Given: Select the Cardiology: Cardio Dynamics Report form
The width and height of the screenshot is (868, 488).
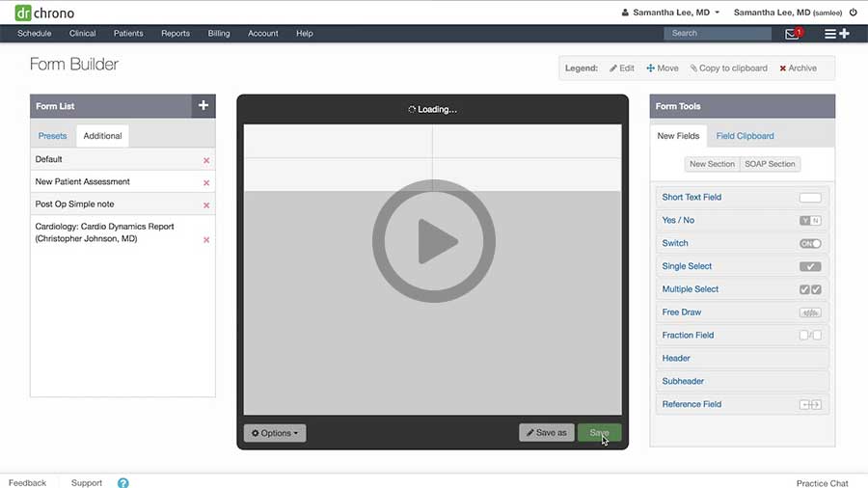Looking at the screenshot, I should (122, 232).
